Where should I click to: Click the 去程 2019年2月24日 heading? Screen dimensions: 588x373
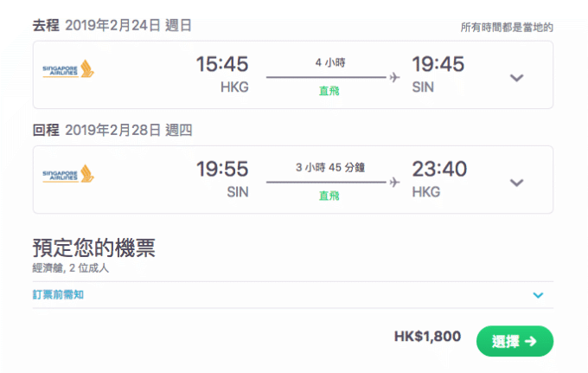click(x=112, y=25)
